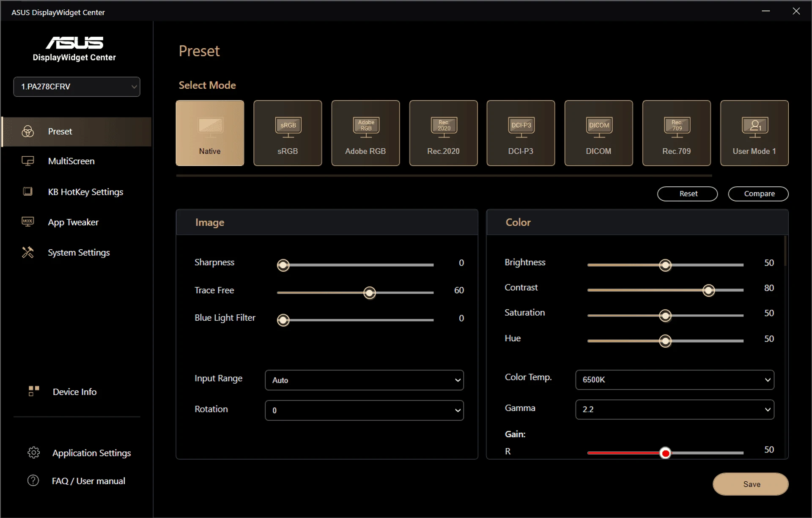Click the Reset button

[687, 194]
